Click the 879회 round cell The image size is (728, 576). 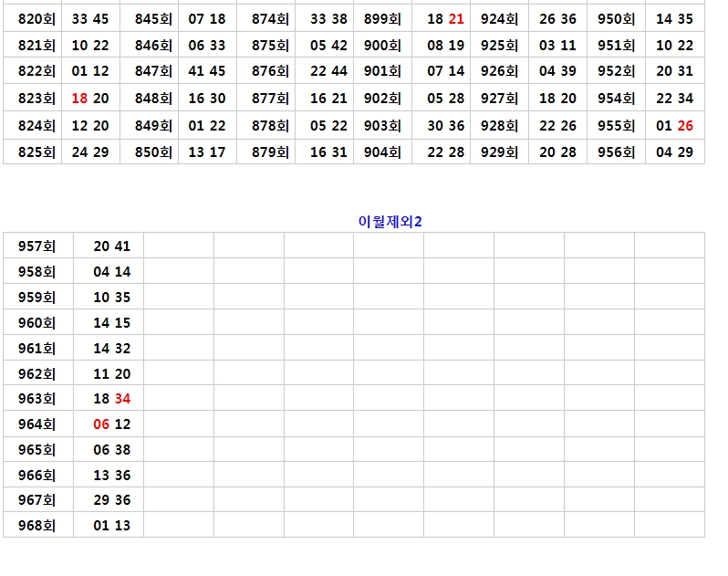click(270, 152)
